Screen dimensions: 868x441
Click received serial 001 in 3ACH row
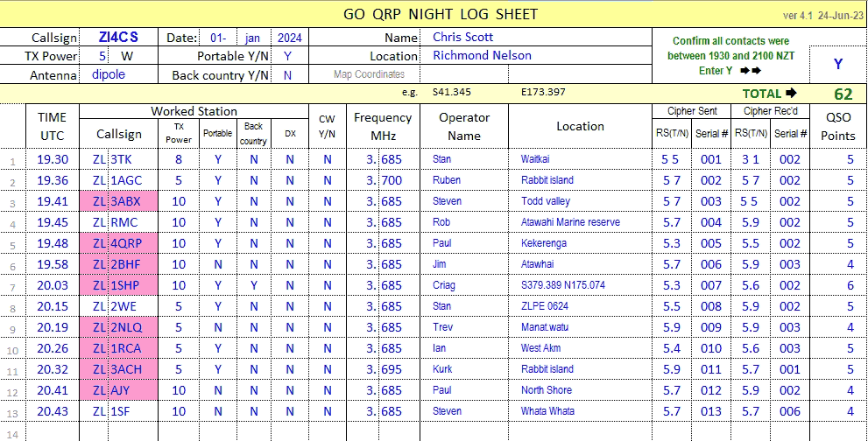[790, 369]
